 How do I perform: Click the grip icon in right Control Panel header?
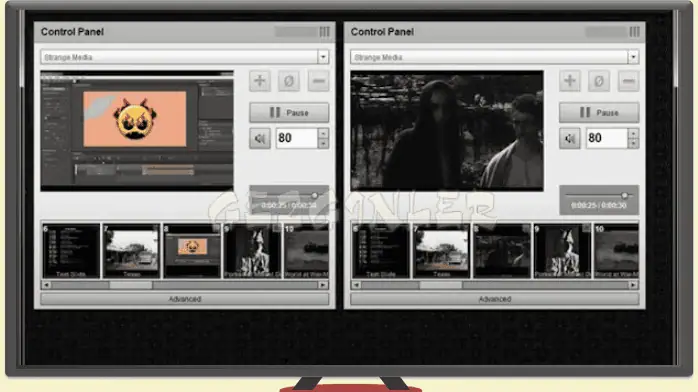[635, 32]
